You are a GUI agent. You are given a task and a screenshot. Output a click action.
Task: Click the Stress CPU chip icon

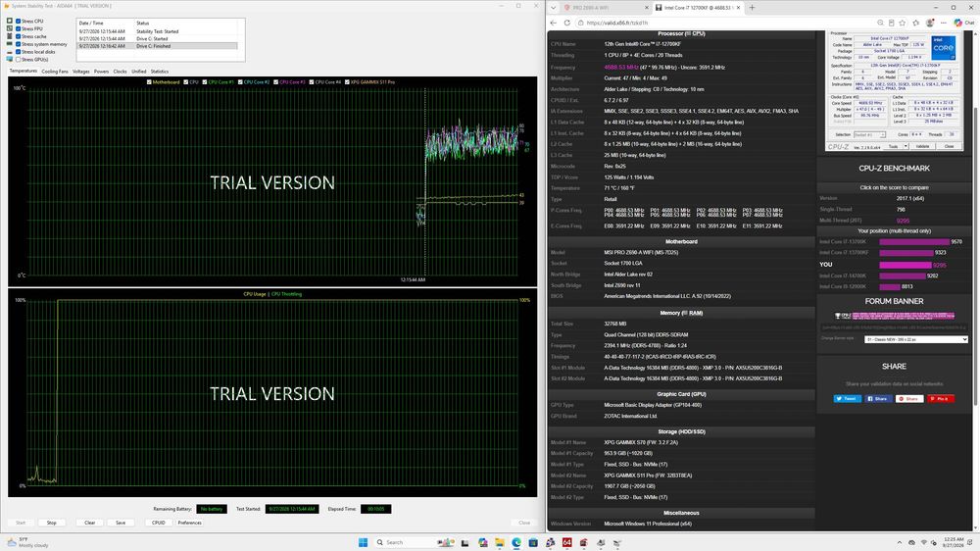point(10,21)
